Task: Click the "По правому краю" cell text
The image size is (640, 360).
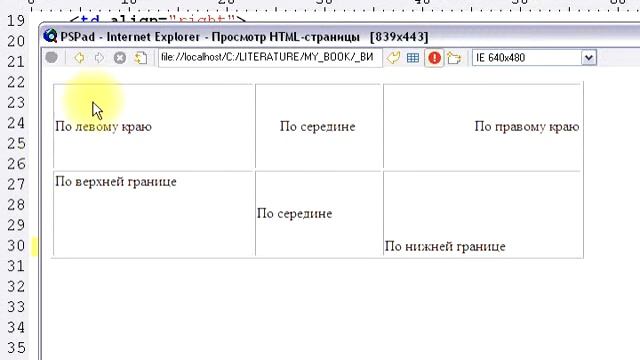Action: pyautogui.click(x=527, y=127)
